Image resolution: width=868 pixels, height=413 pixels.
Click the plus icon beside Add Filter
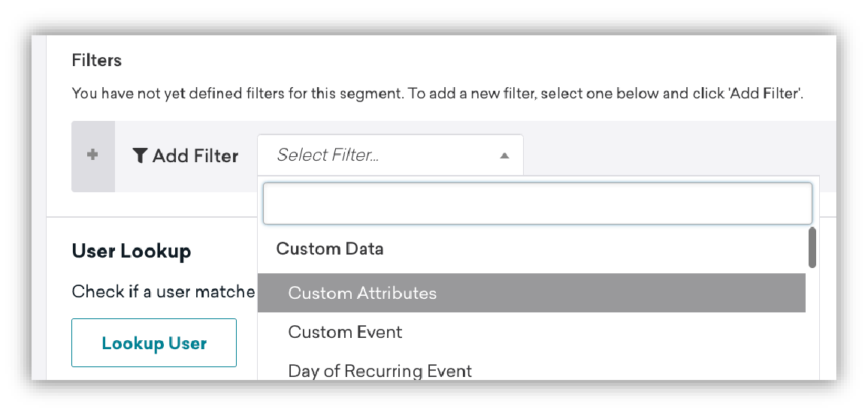point(93,156)
